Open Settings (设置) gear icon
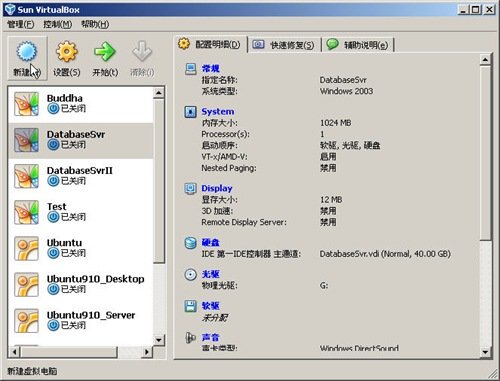Viewport: 500px width, 381px height. coord(66,51)
